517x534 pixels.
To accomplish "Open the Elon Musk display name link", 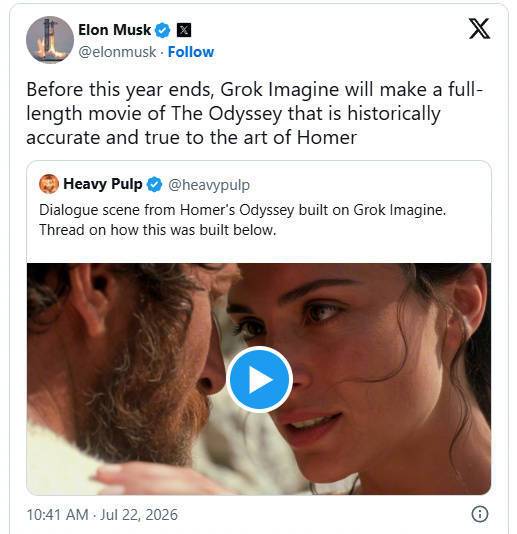I will pyautogui.click(x=114, y=30).
